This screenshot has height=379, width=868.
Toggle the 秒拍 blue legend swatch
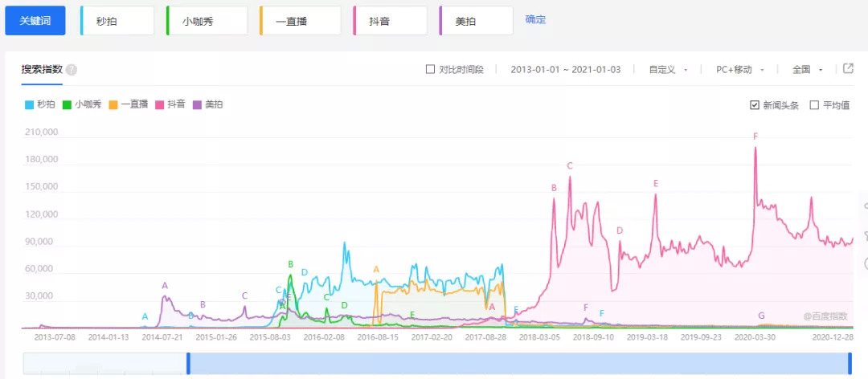click(30, 104)
